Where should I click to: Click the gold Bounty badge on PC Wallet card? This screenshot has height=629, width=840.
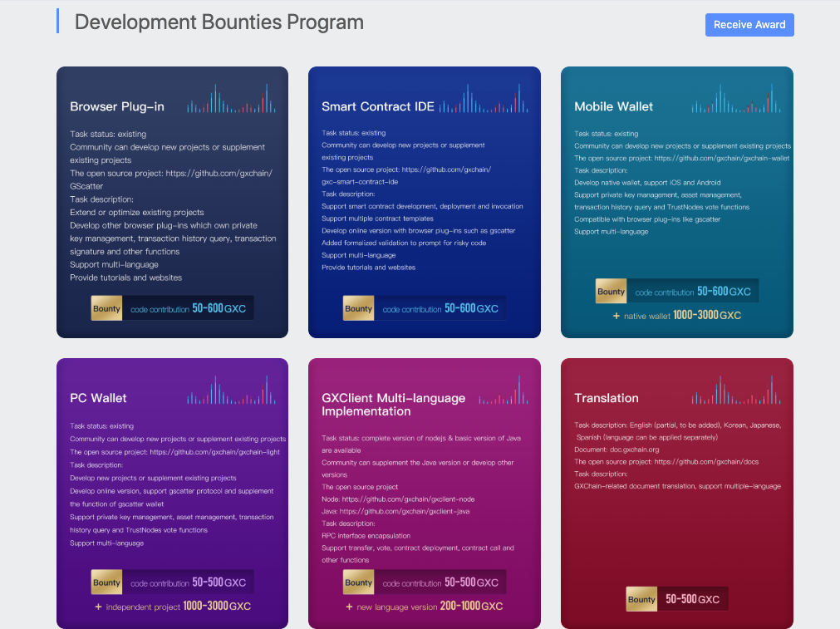coord(106,582)
